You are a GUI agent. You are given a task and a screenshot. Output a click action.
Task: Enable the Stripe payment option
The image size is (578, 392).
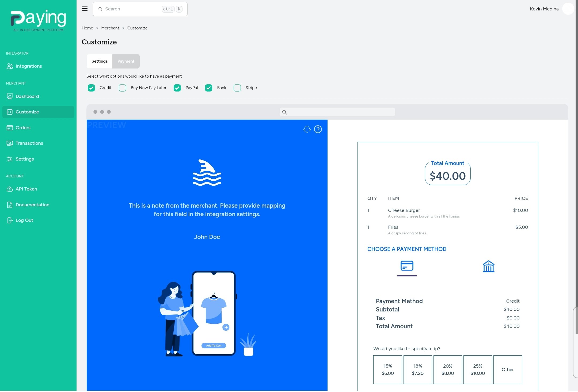coord(237,88)
